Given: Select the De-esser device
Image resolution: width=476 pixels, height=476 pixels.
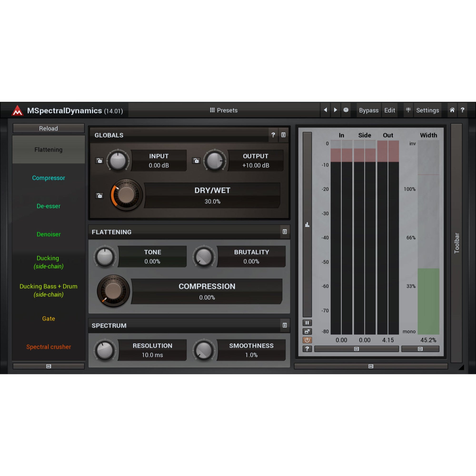Looking at the screenshot, I should click(49, 206).
